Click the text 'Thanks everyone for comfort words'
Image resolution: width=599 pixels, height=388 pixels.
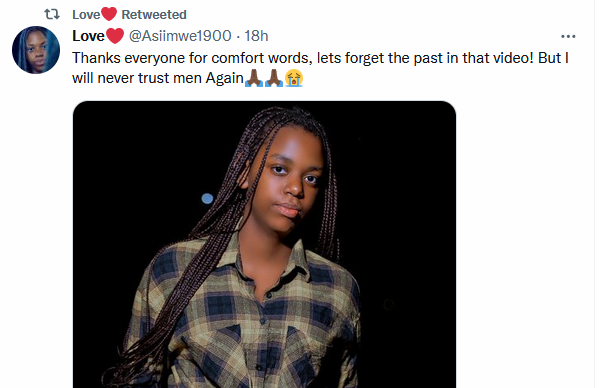tap(190, 58)
